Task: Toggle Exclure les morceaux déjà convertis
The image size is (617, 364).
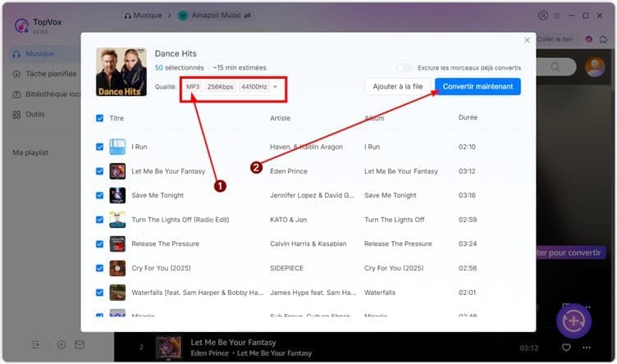Action: coord(404,68)
